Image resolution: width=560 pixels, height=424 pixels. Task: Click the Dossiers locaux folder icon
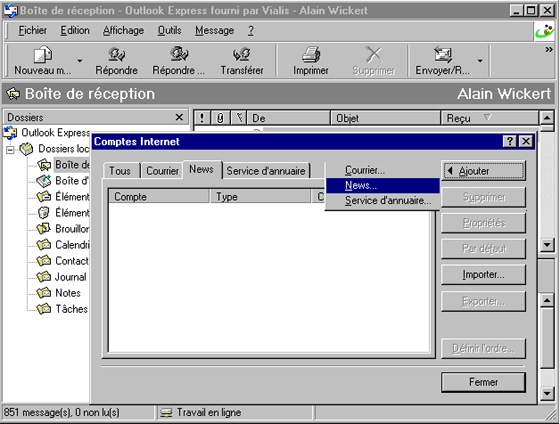[27, 149]
